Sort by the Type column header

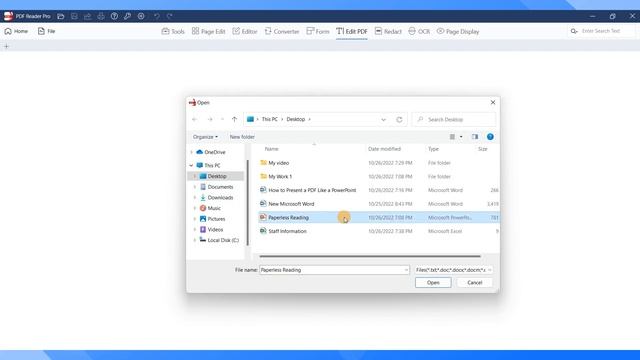coord(433,149)
